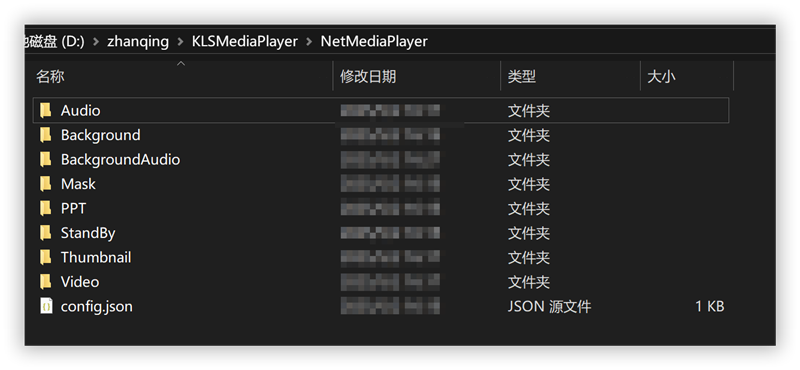Screen dimensions: 800x370
Task: Select the Mask folder icon
Action: click(46, 184)
